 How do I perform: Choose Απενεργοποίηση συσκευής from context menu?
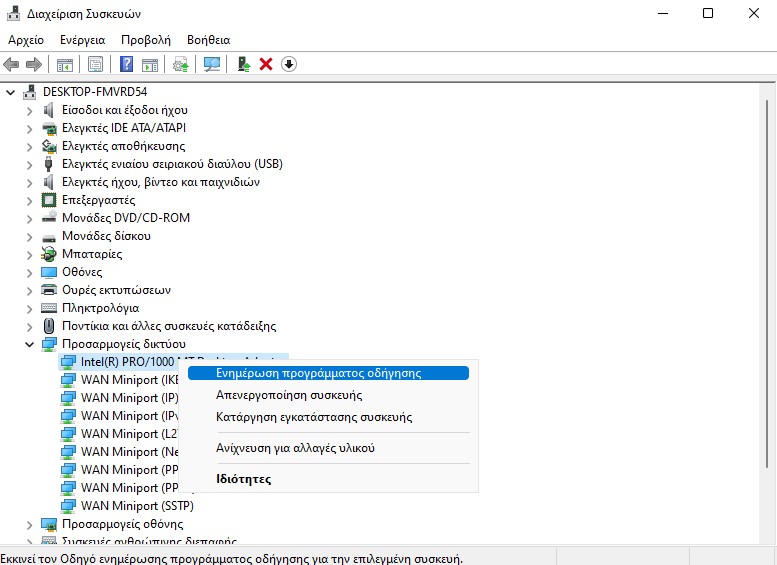coord(328,395)
